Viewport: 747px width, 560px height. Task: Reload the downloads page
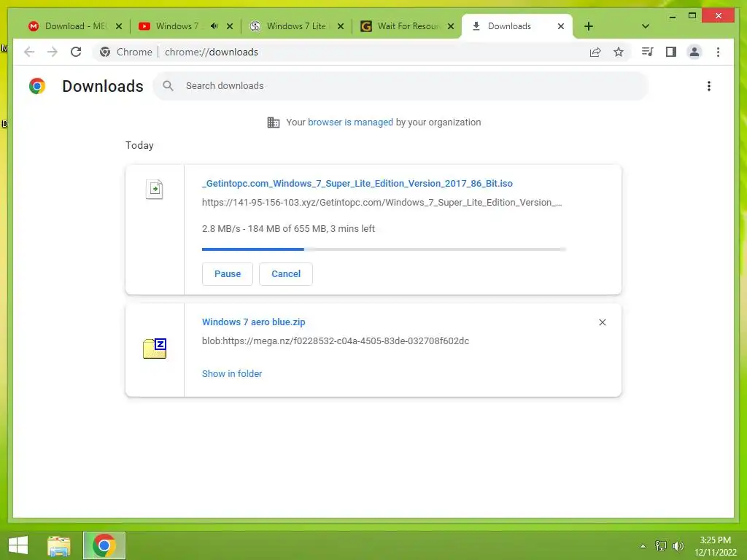(76, 52)
